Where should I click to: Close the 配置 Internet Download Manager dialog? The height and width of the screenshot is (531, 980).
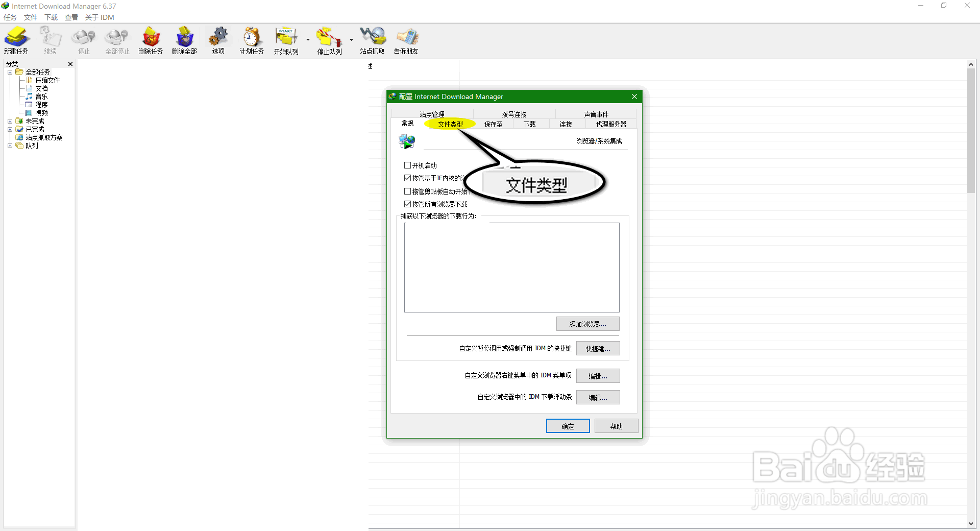634,96
